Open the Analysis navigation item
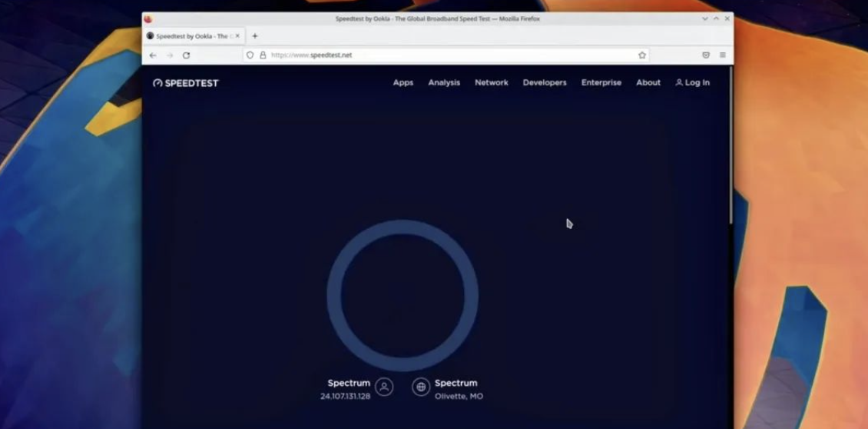868x429 pixels. pos(444,82)
